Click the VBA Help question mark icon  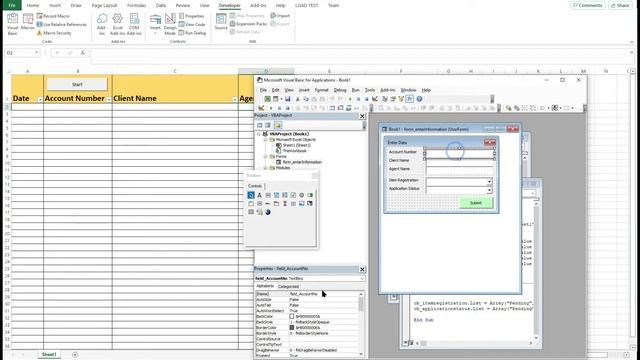point(419,99)
